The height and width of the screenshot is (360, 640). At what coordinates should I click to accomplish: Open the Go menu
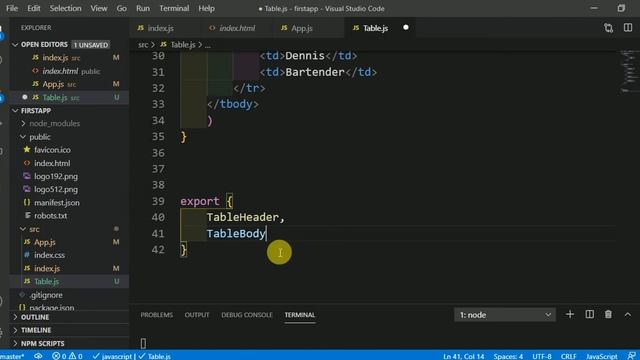[122, 8]
